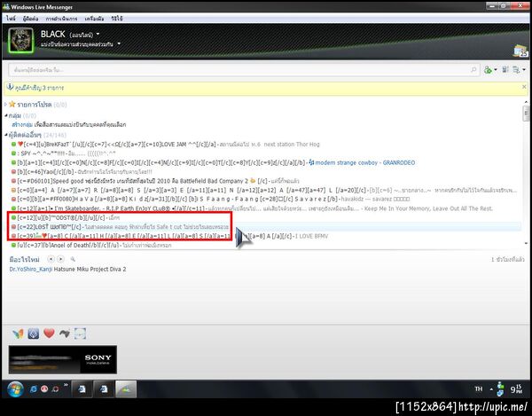This screenshot has width=532, height=416.
Task: Select contact LOST world
Action: point(120,227)
